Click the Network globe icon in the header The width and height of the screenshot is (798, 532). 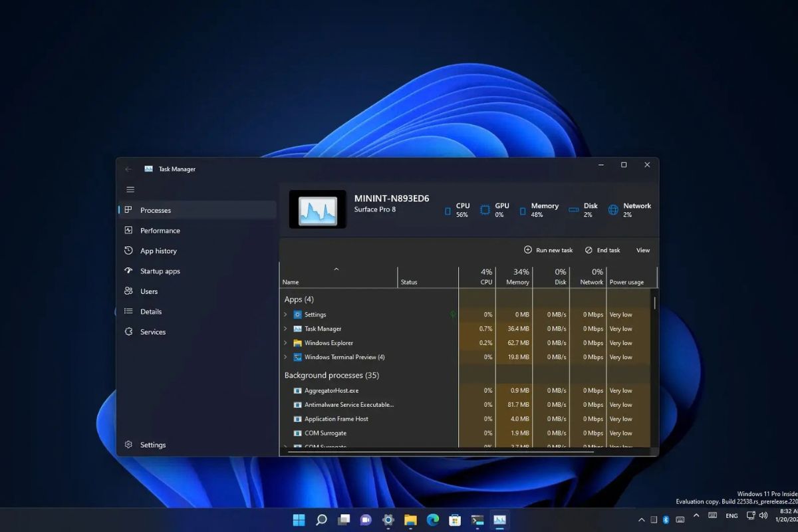(613, 210)
